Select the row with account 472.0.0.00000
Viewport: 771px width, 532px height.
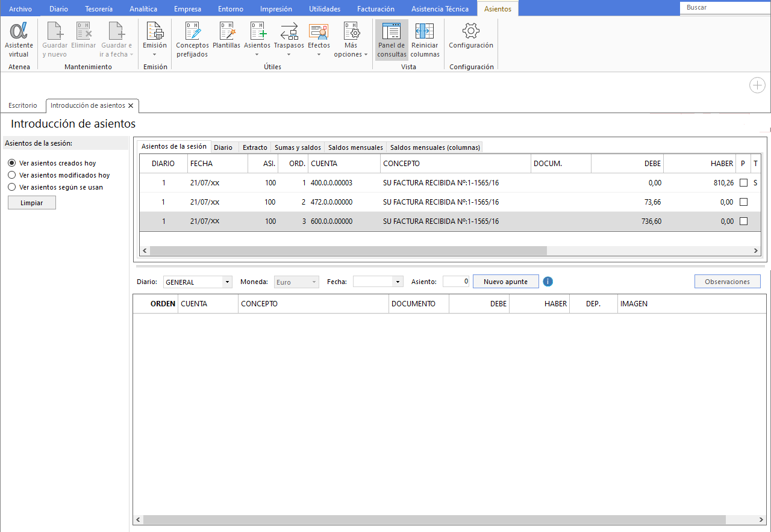point(450,202)
